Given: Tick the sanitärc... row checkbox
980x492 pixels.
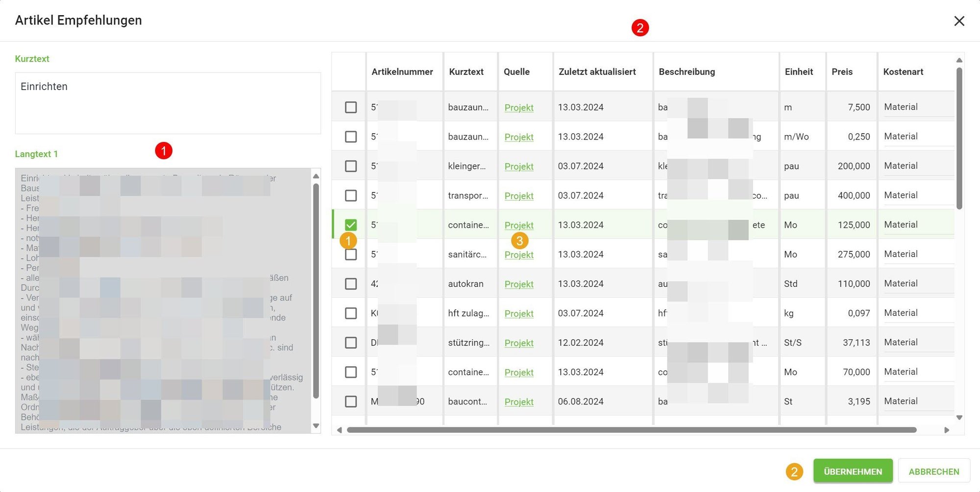Looking at the screenshot, I should (351, 255).
